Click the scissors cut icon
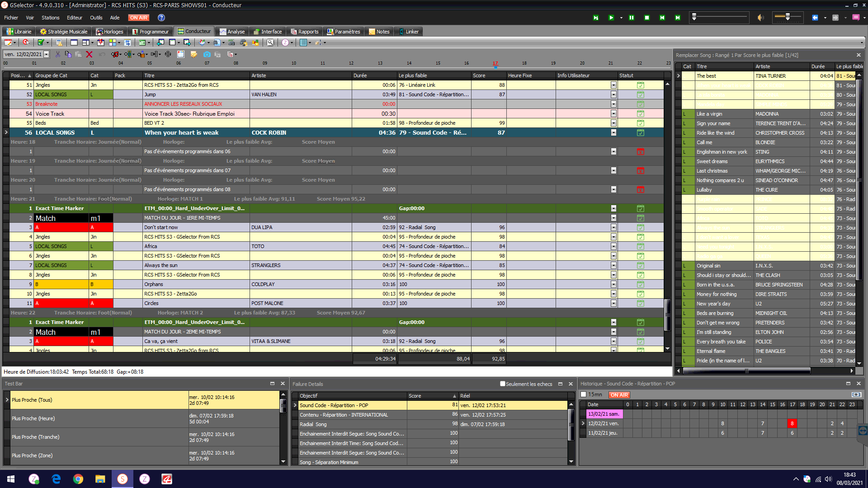This screenshot has width=868, height=488. tap(57, 54)
